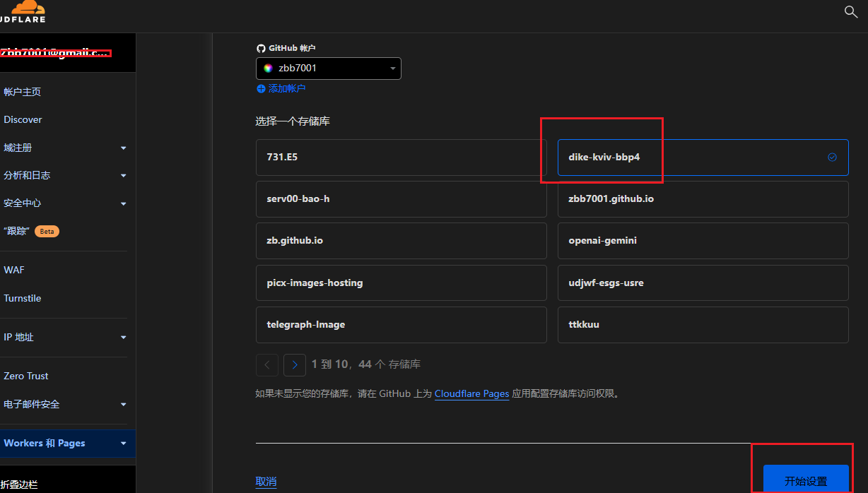Click the 选择一个存储库 heading
This screenshot has height=493, width=868.
point(293,121)
